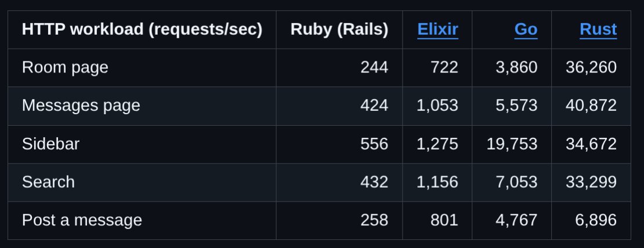Click Rust value 6,896 for Post a message
Image resolution: width=644 pixels, height=248 pixels.
595,220
